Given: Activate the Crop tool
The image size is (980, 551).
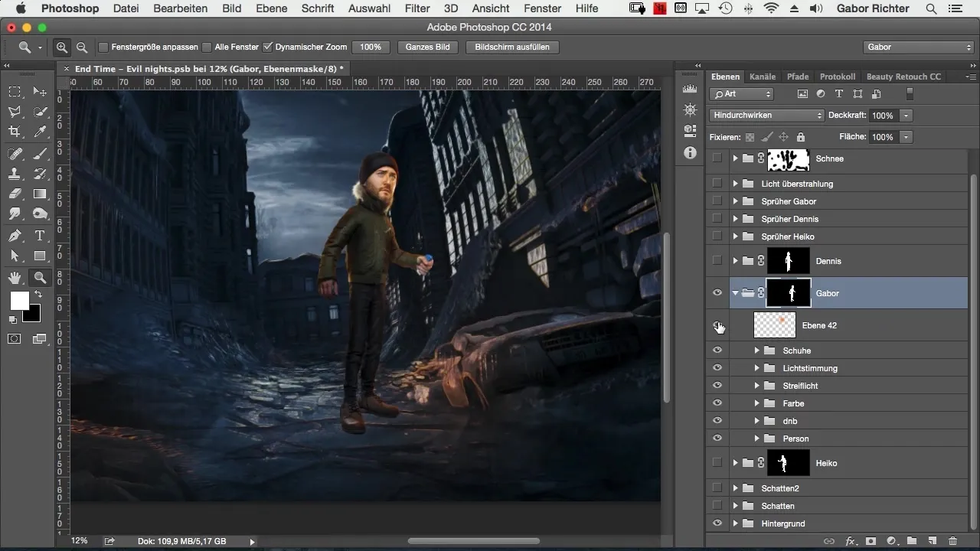Looking at the screenshot, I should tap(15, 132).
